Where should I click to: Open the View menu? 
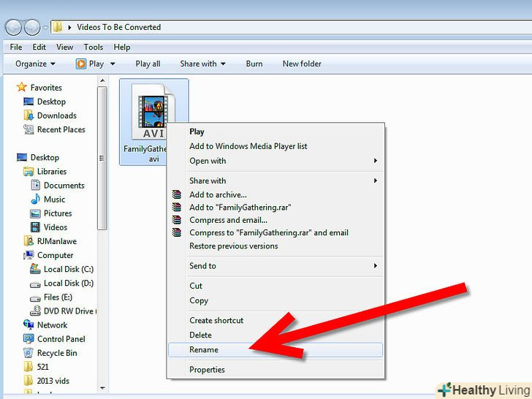click(64, 47)
